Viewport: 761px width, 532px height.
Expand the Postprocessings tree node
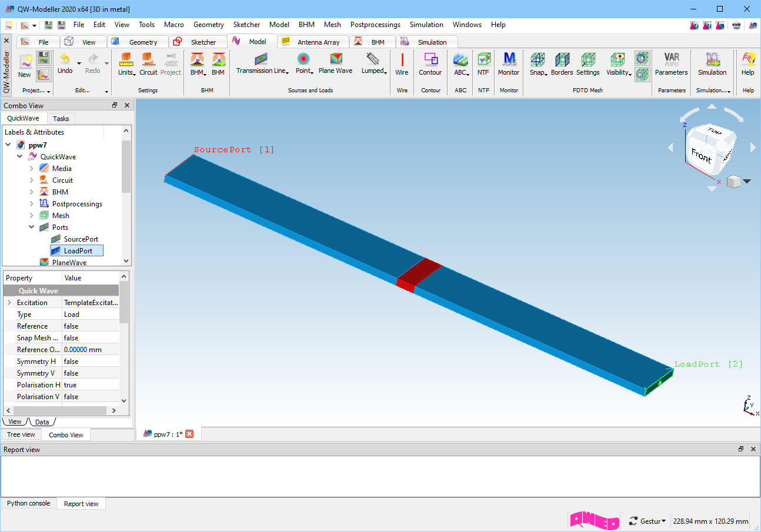coord(32,204)
